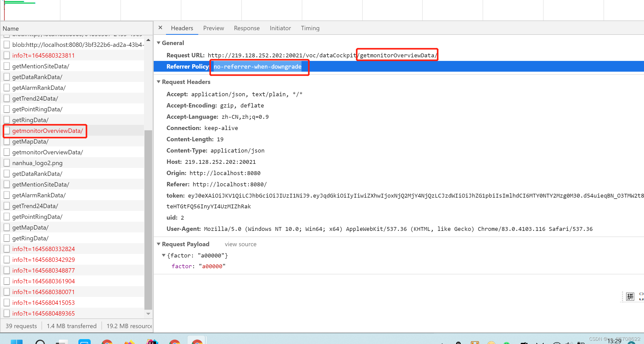Close the request details panel
644x344 pixels.
(x=160, y=28)
